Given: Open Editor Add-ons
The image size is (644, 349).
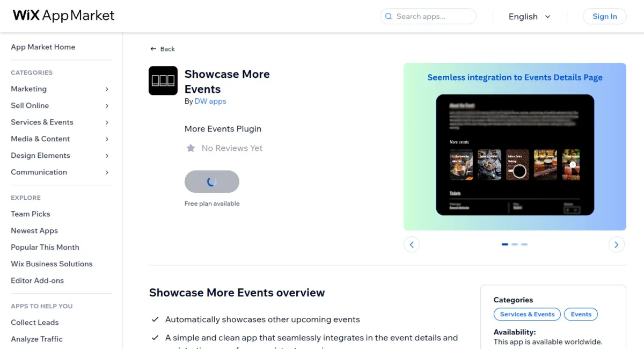Looking at the screenshot, I should pos(37,281).
